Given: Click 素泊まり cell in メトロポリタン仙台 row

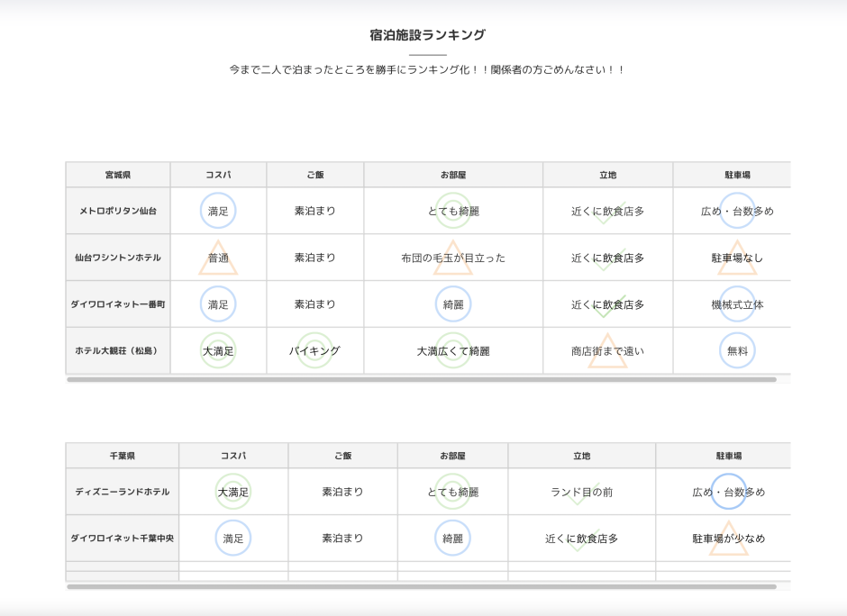Looking at the screenshot, I should click(x=315, y=211).
